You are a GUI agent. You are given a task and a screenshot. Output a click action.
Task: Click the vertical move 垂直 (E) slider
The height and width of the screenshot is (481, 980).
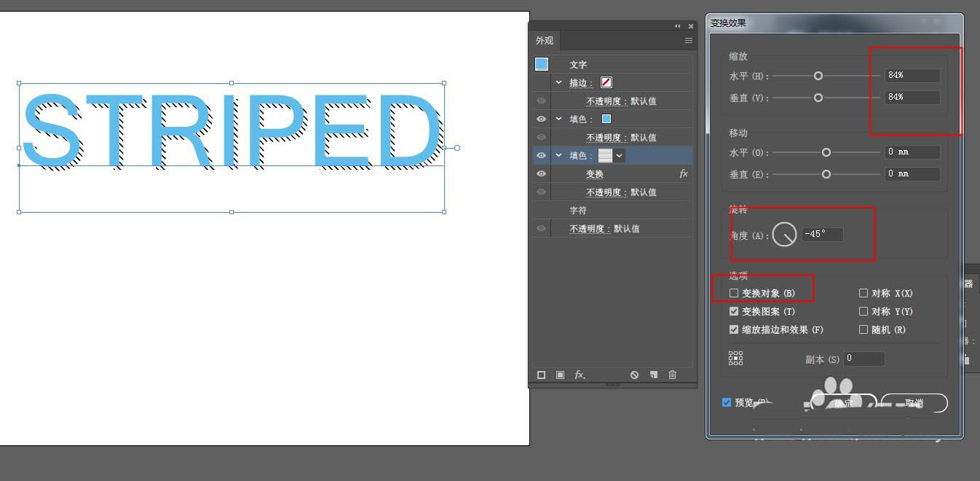tap(826, 174)
